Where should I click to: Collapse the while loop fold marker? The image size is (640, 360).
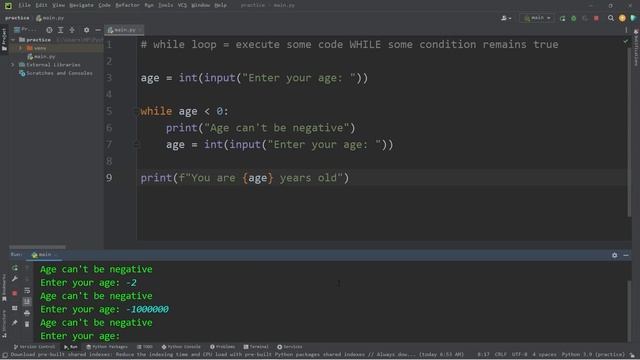(137, 111)
